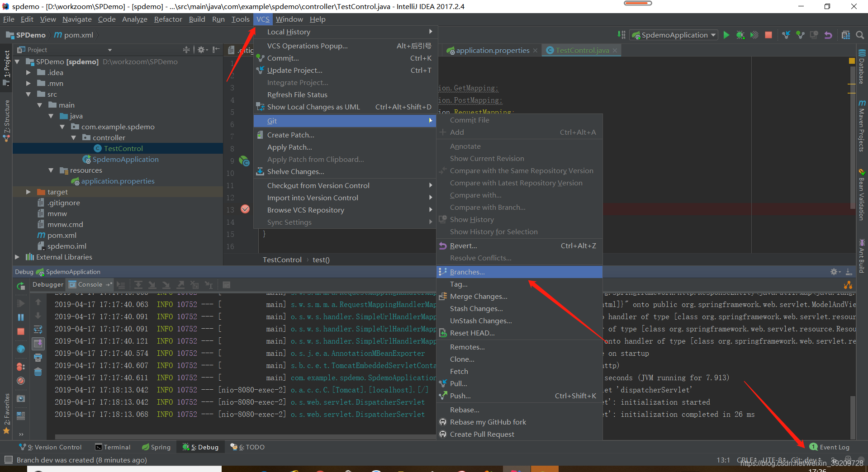This screenshot has width=868, height=472.
Task: Open Project Structure toolbar icon
Action: pyautogui.click(x=846, y=35)
